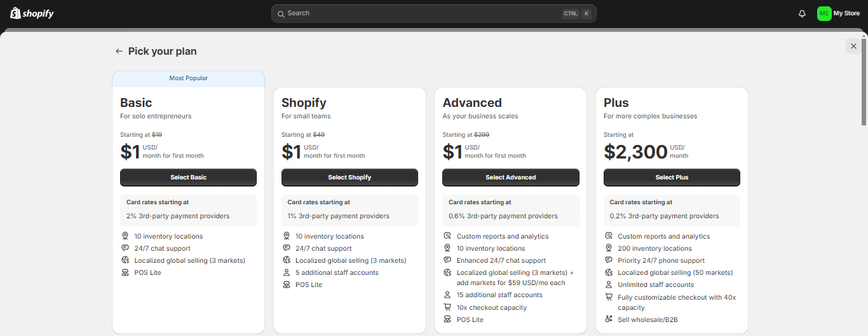868x336 pixels.
Task: Close the plan picker with X
Action: click(853, 46)
